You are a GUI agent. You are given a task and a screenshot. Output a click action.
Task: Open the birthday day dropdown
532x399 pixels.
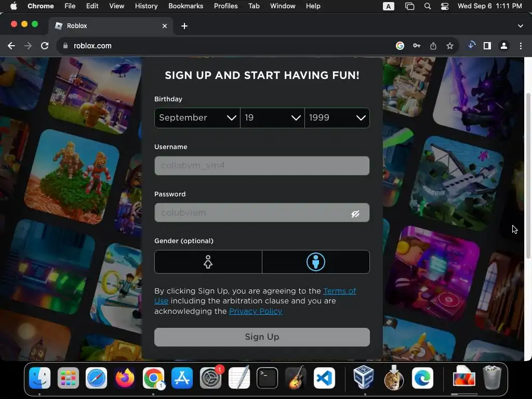pos(272,118)
